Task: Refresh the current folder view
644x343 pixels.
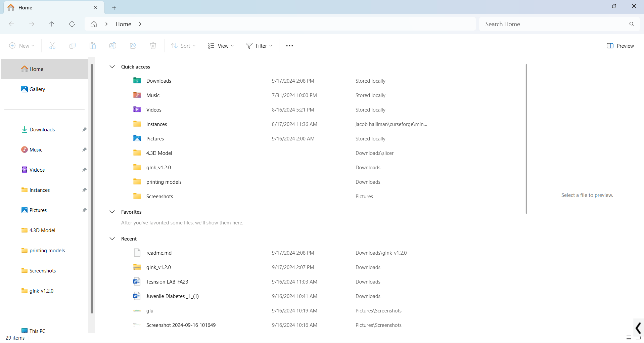Action: tap(72, 24)
